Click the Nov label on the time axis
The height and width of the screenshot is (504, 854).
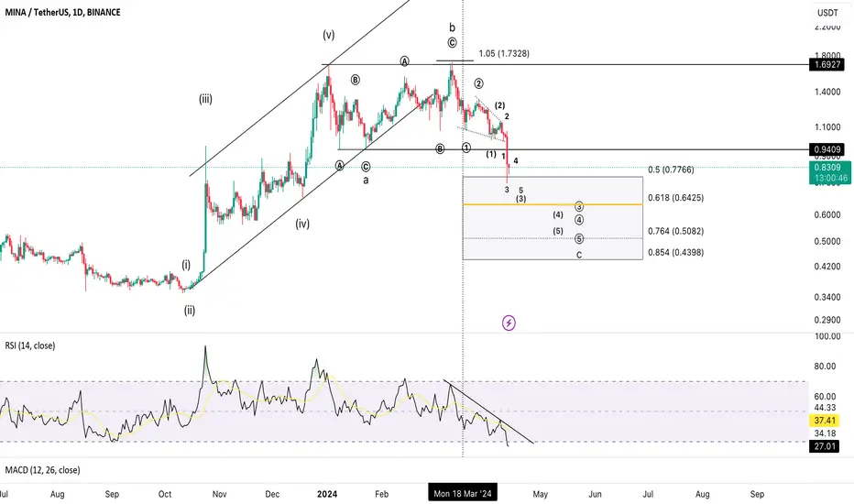pos(219,494)
